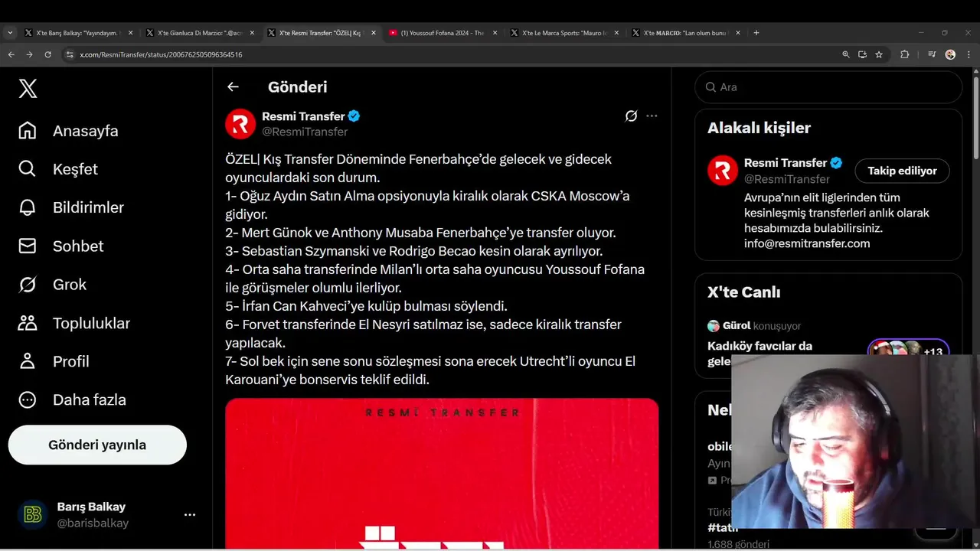
Task: Click Grok explain icon on post
Action: (631, 116)
